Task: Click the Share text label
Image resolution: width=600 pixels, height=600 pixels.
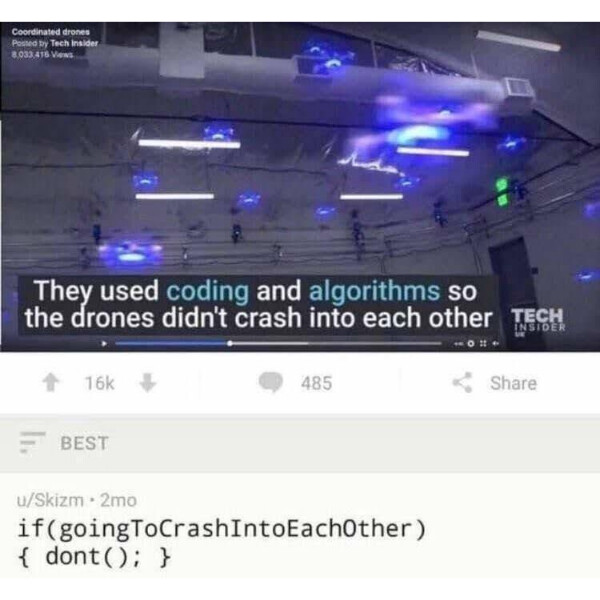Action: click(x=514, y=383)
